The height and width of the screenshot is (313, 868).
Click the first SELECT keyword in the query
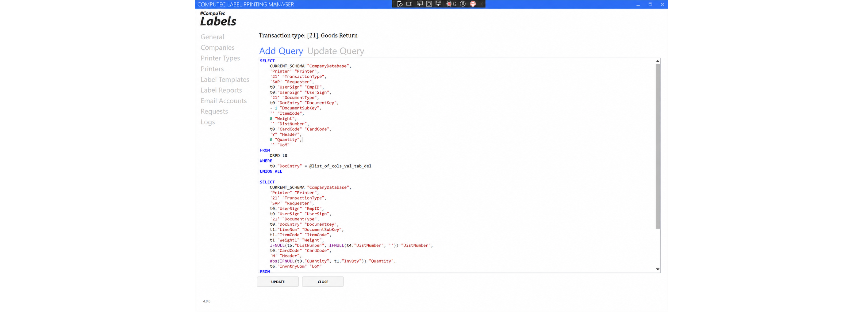[x=267, y=61]
